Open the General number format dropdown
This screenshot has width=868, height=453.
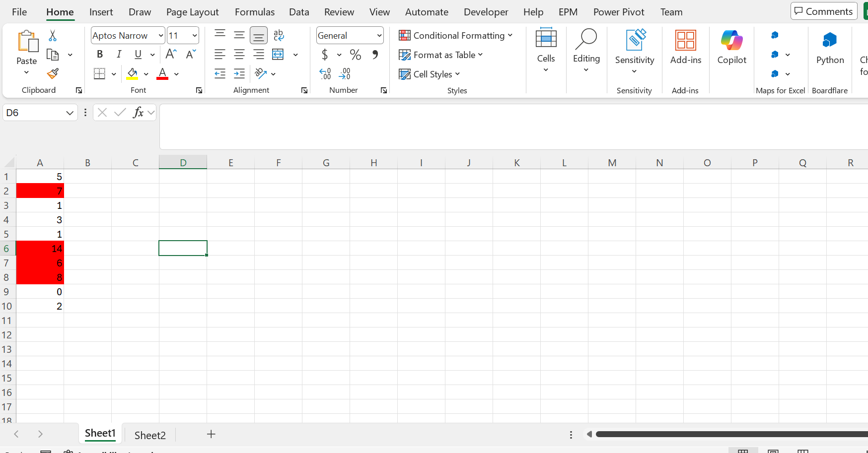(379, 35)
